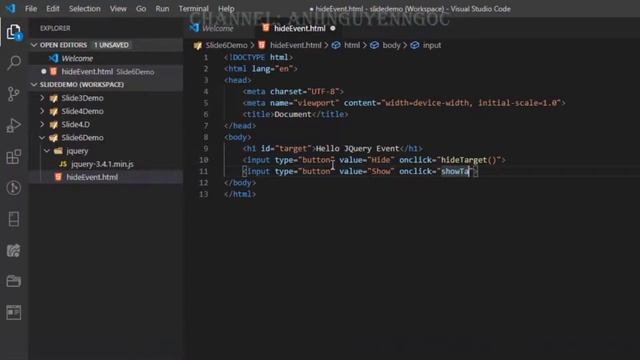Image resolution: width=640 pixels, height=360 pixels.
Task: Click the unsaved dot on hideEvent.html tab
Action: tap(333, 28)
